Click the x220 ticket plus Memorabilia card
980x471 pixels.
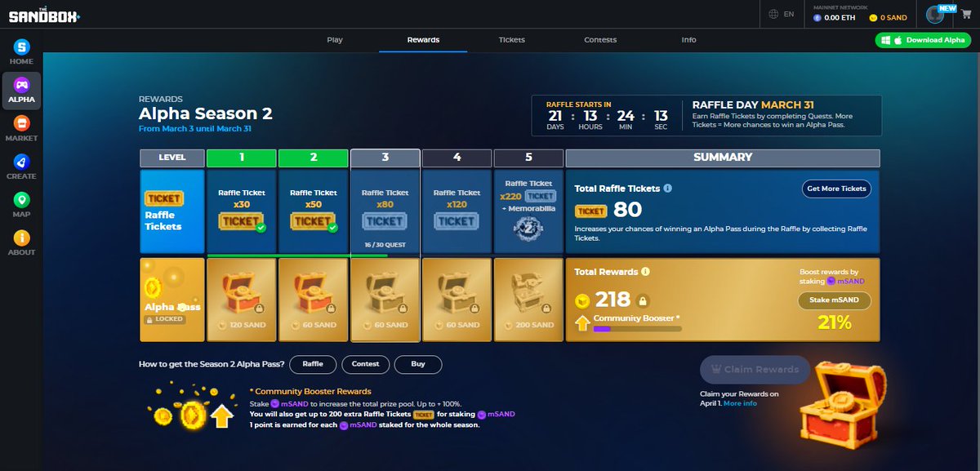pyautogui.click(x=528, y=211)
